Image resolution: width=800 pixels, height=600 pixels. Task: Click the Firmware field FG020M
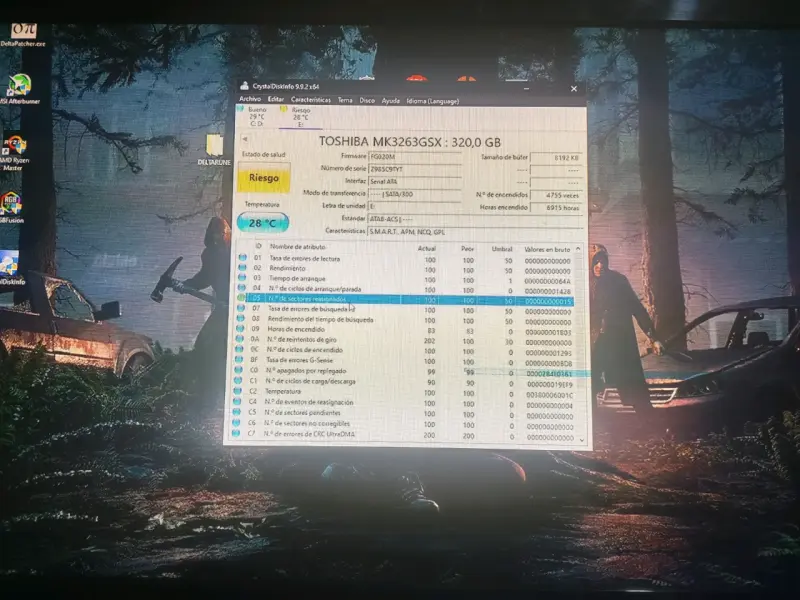415,157
